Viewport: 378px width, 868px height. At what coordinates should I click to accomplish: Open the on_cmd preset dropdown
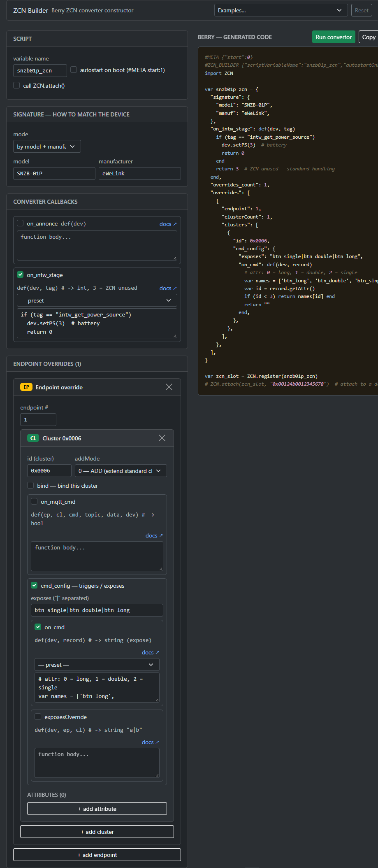pyautogui.click(x=97, y=665)
